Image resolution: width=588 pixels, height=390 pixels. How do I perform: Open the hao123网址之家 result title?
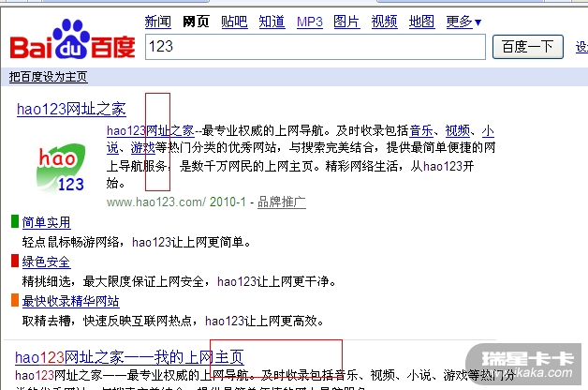[x=71, y=110]
